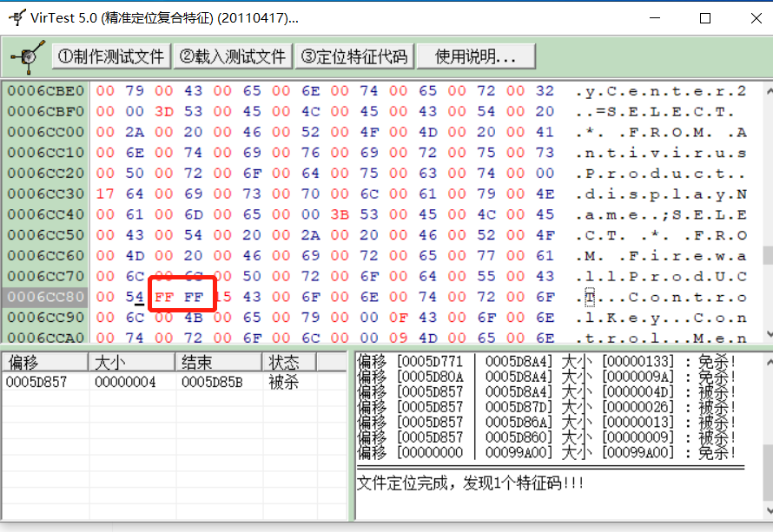
Task: Select hex row address 0006CBF0
Action: 46,111
